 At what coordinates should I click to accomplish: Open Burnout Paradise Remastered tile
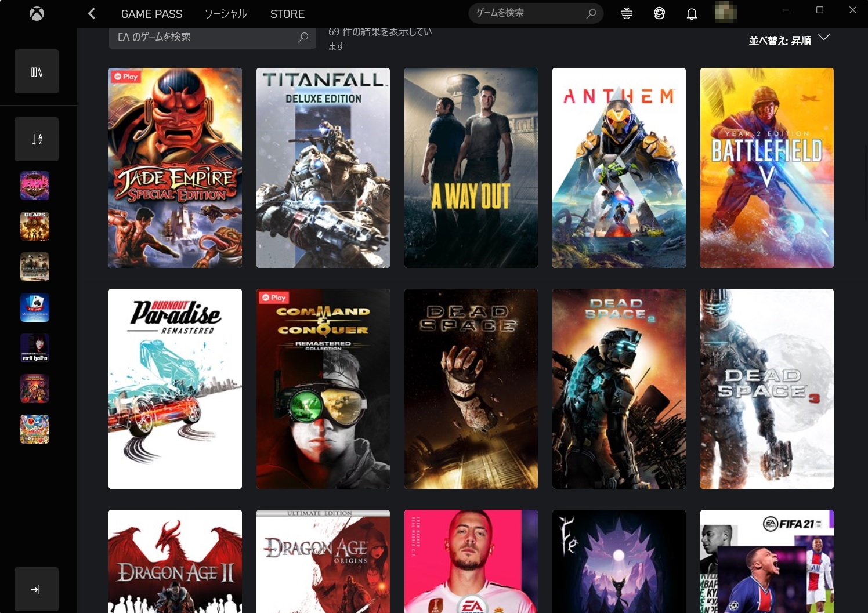[175, 389]
